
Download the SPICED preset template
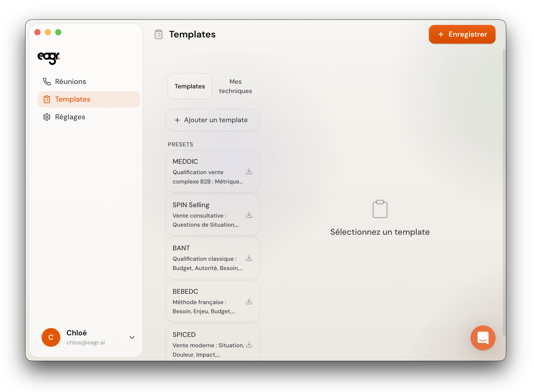(x=249, y=345)
